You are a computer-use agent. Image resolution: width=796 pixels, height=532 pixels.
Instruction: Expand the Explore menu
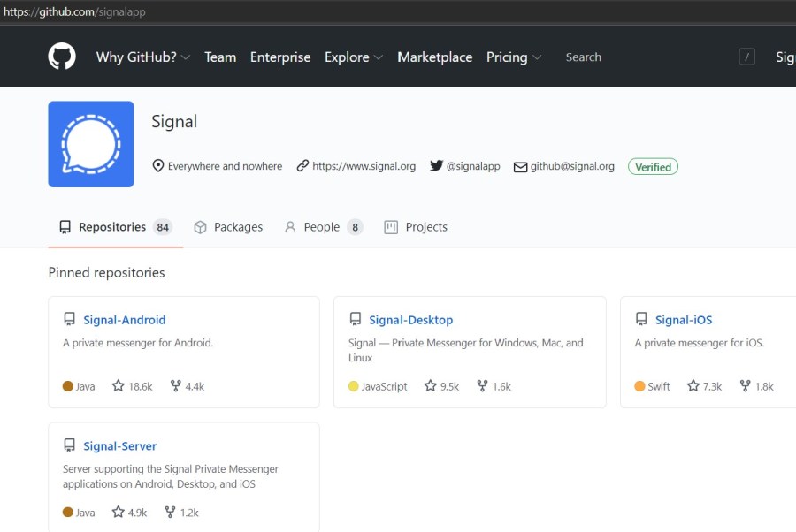[x=353, y=57]
